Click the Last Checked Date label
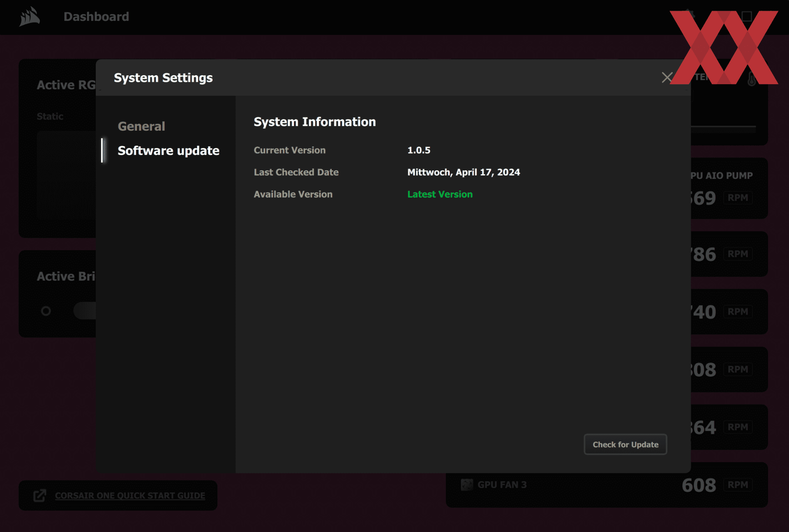The image size is (789, 532). pyautogui.click(x=296, y=172)
